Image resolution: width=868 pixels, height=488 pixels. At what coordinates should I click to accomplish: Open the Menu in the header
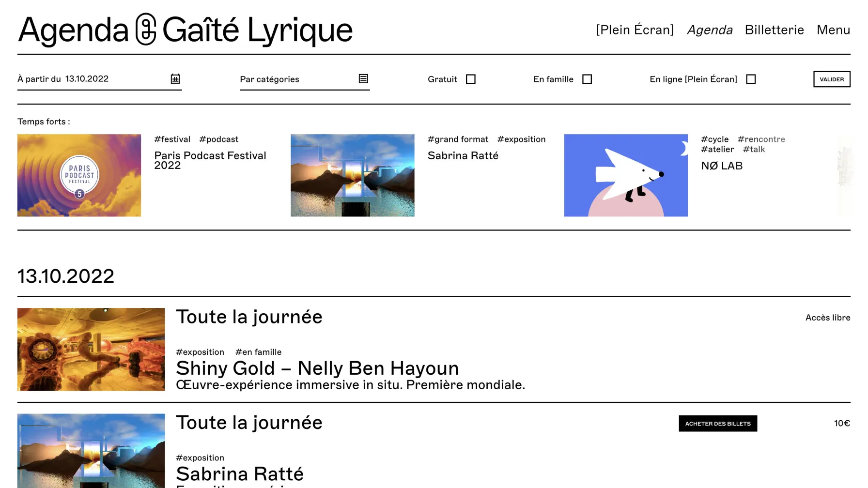tap(833, 30)
